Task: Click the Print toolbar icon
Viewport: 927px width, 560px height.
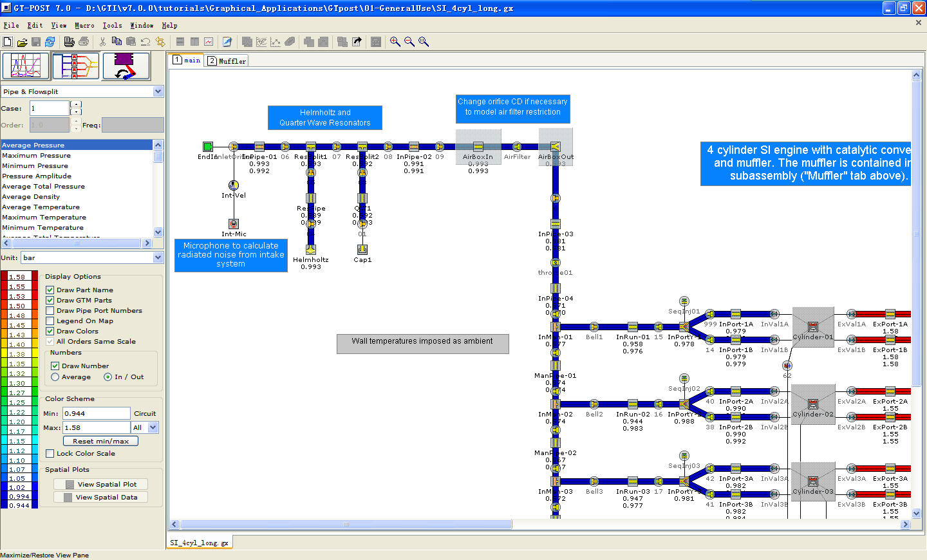Action: click(70, 42)
